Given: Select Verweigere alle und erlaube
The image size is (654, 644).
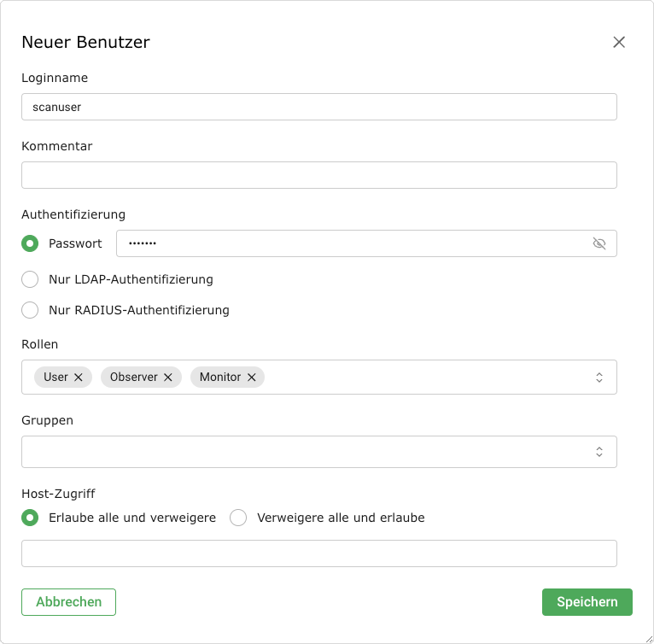Looking at the screenshot, I should [x=238, y=518].
